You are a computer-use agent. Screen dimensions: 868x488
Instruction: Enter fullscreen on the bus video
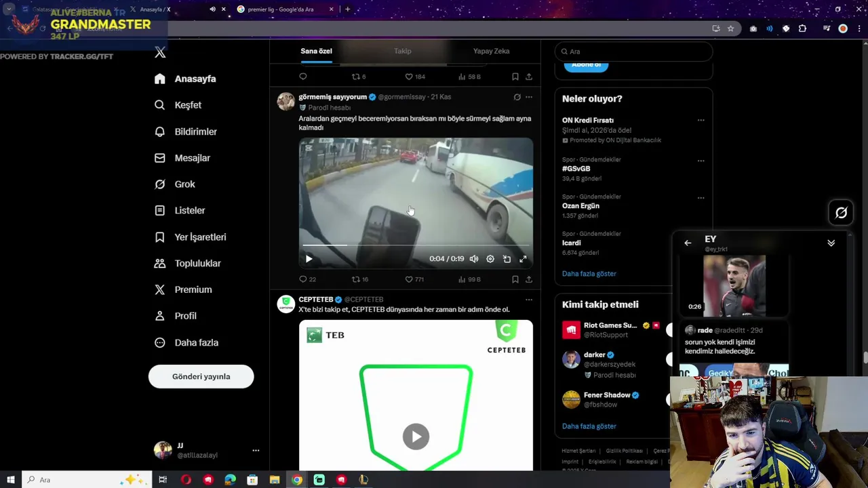[523, 259]
